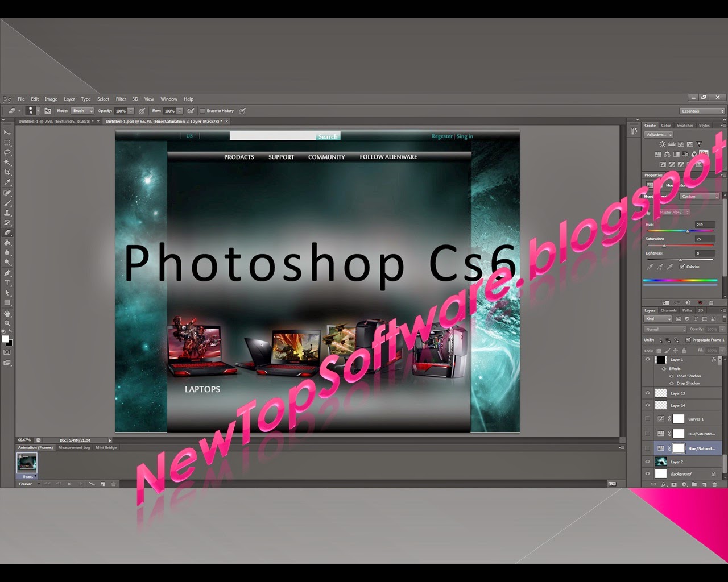This screenshot has width=728, height=582.
Task: Open the Essentials workspace dropdown
Action: pos(702,111)
